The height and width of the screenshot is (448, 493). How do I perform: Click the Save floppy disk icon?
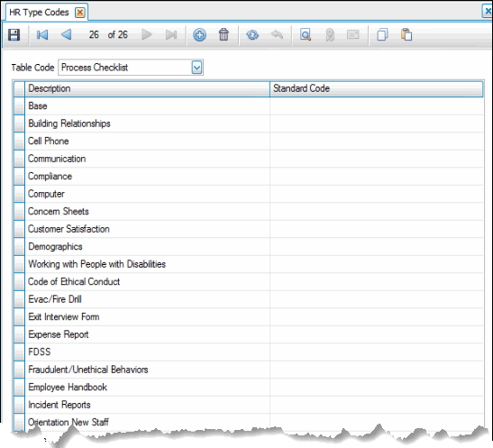click(14, 34)
